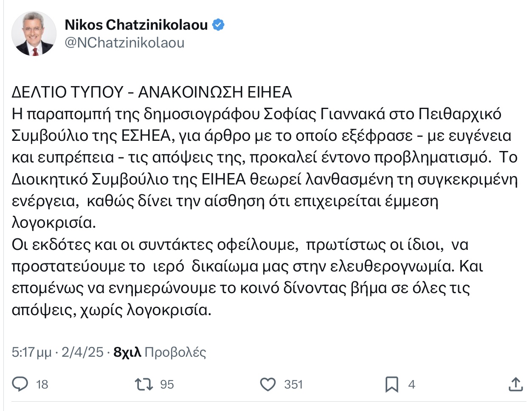
Task: Click the line starting Οι εκδότες και οι συντάκτες
Action: tap(240, 245)
